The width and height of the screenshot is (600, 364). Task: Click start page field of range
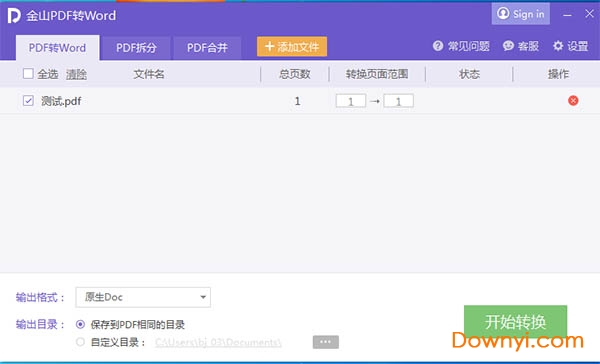(x=351, y=101)
